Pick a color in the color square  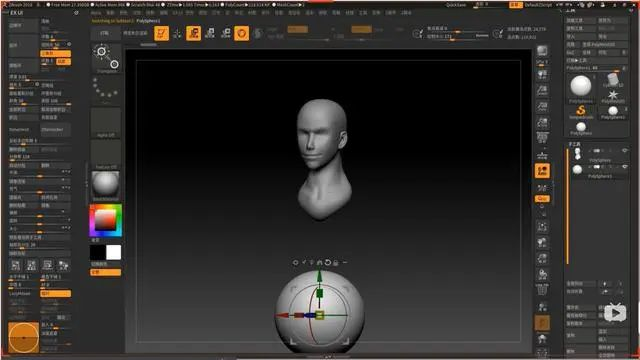(x=105, y=220)
